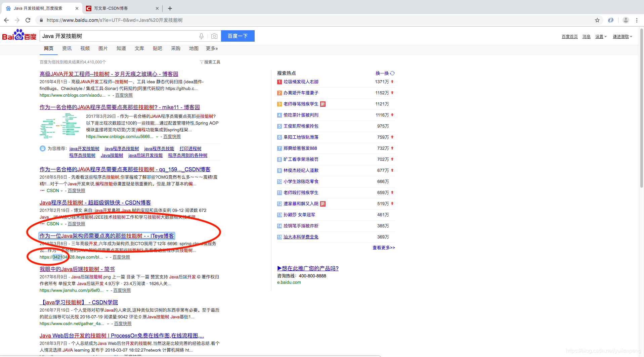Start voice search with microphone icon
The image size is (644, 357).
point(201,36)
